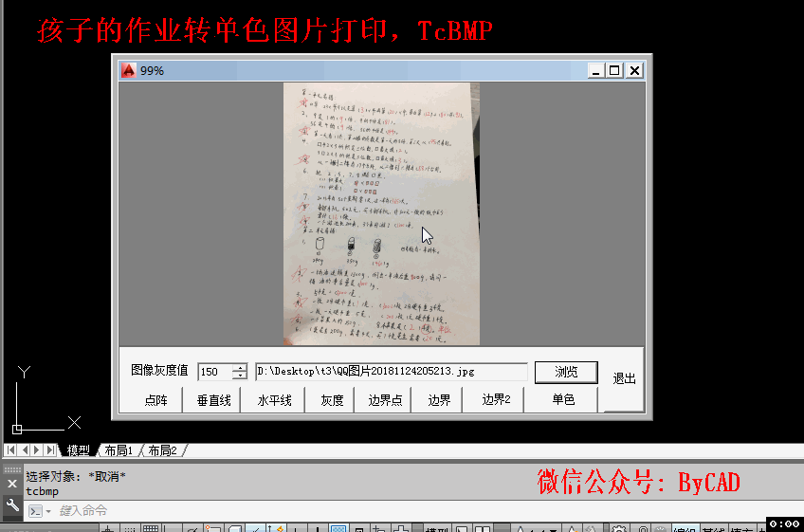Go to next layout tab arrow
Screen dimensions: 804x532
[x=37, y=449]
